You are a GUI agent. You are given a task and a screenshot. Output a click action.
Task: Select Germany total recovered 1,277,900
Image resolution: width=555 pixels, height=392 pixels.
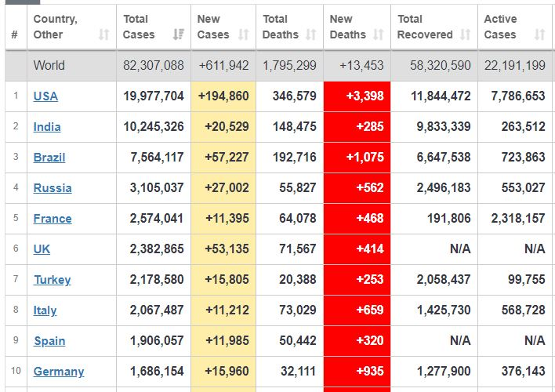tap(444, 371)
